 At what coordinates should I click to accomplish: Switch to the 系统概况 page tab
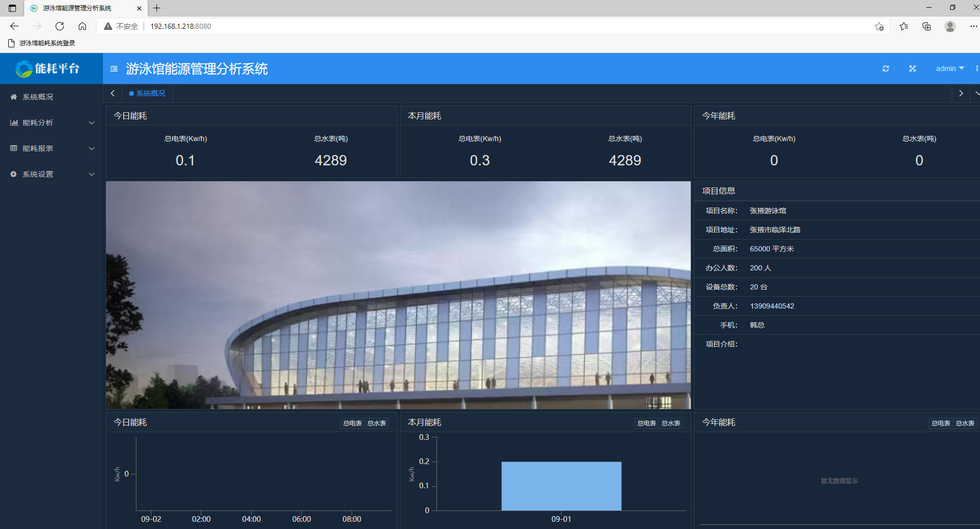[148, 93]
